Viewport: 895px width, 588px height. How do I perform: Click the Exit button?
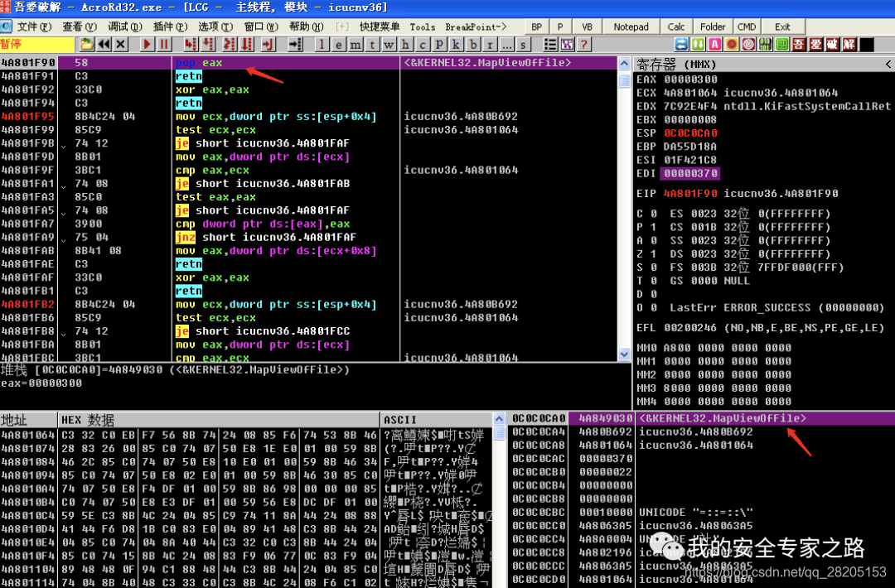[x=782, y=27]
